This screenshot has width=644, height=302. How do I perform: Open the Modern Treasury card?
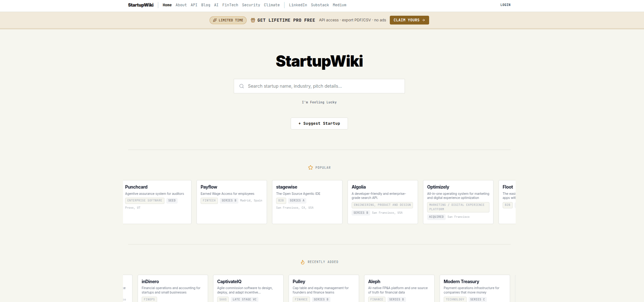click(x=475, y=288)
